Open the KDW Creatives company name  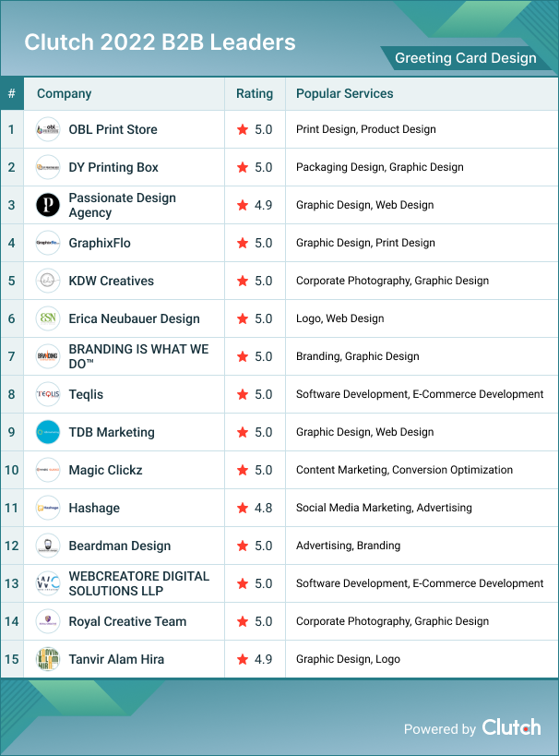pos(111,281)
